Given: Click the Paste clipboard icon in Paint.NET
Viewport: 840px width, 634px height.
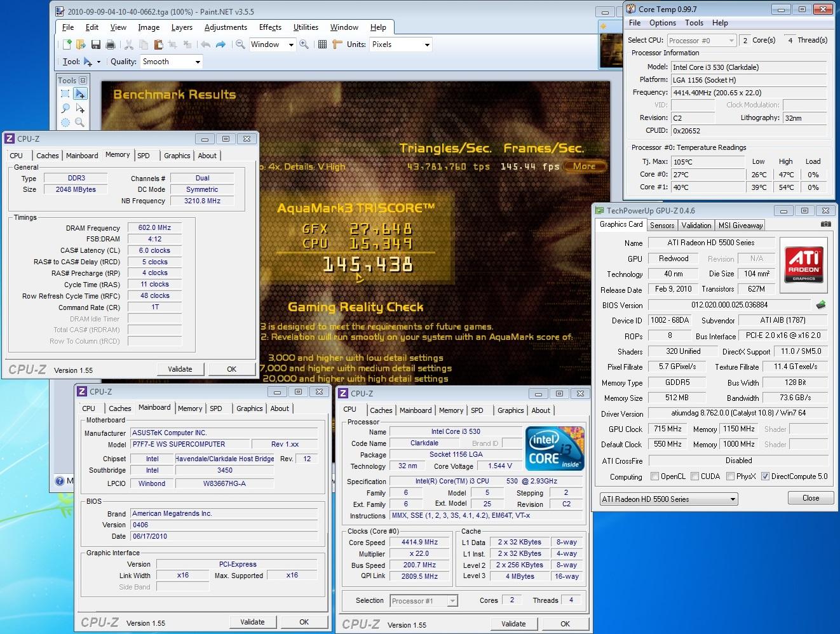Looking at the screenshot, I should click(x=158, y=44).
